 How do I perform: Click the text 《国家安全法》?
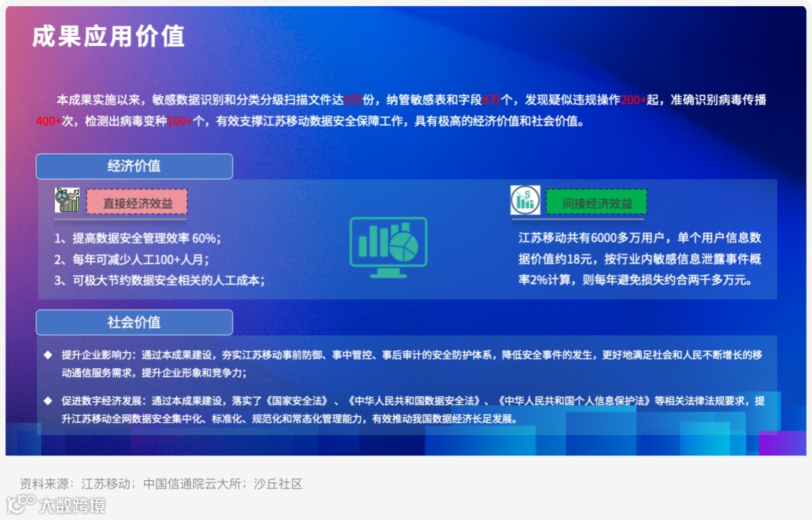[296, 401]
